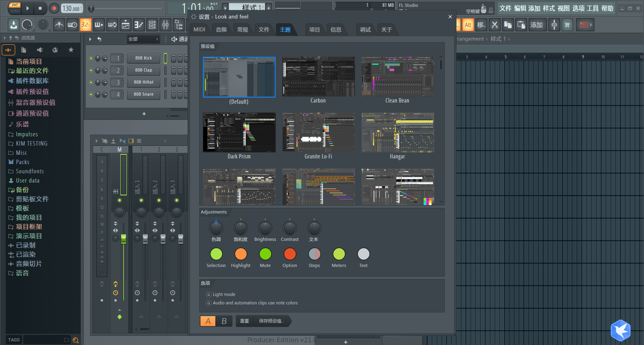Select the browser files tab icon
Image resolution: width=644 pixels, height=345 pixels.
tap(24, 50)
